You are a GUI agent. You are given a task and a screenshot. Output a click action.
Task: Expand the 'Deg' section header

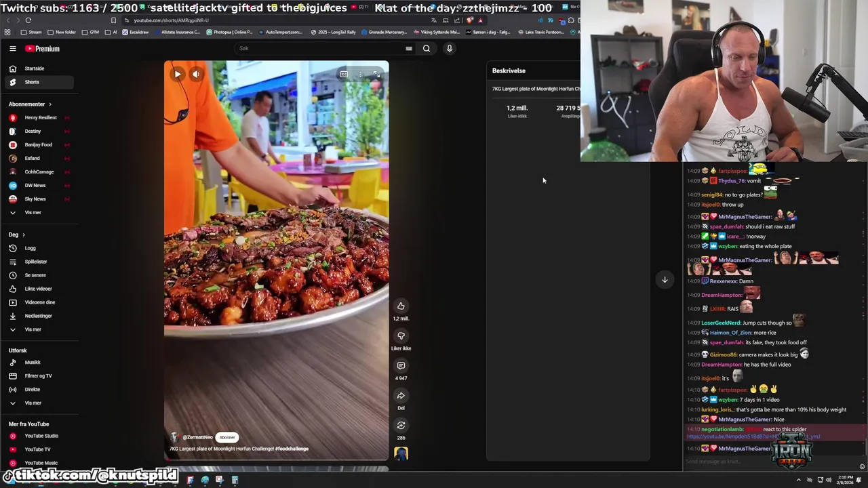click(17, 235)
